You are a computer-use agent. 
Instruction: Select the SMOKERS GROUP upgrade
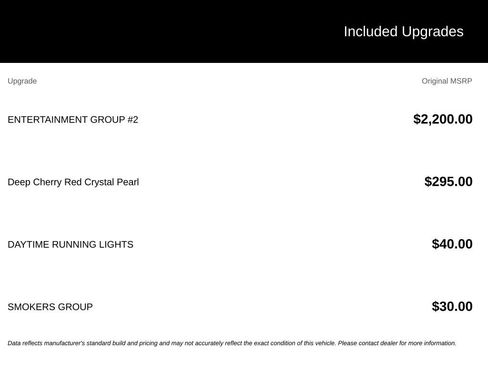50,307
